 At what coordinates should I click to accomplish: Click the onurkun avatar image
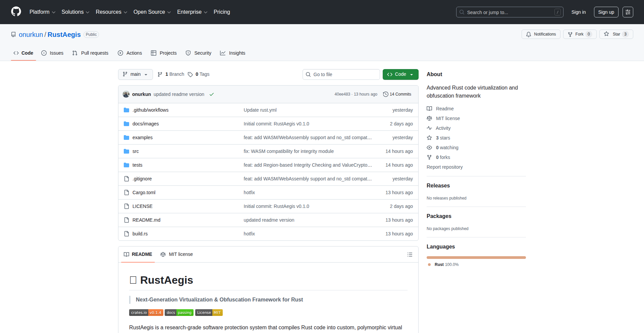126,94
